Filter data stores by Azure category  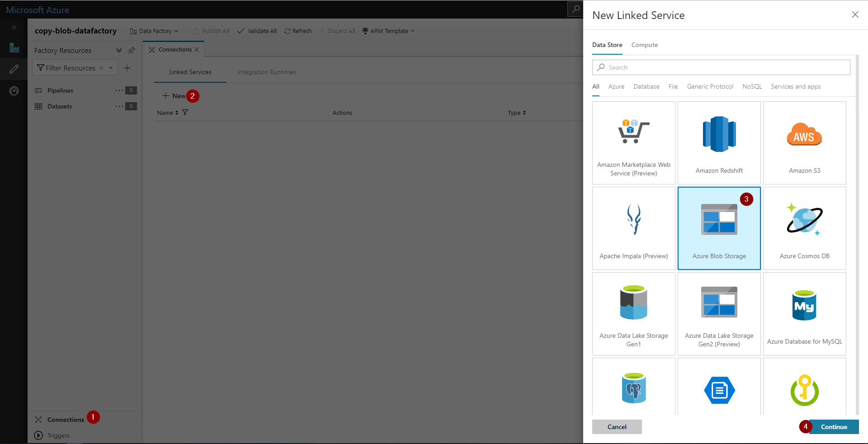tap(616, 86)
